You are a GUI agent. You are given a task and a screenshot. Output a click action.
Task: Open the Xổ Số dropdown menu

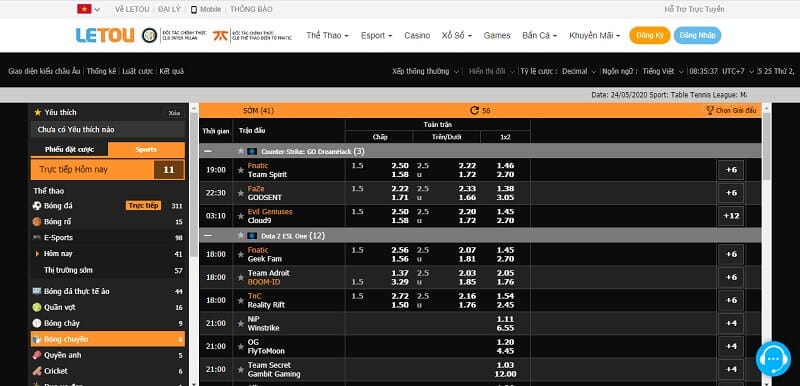(457, 36)
